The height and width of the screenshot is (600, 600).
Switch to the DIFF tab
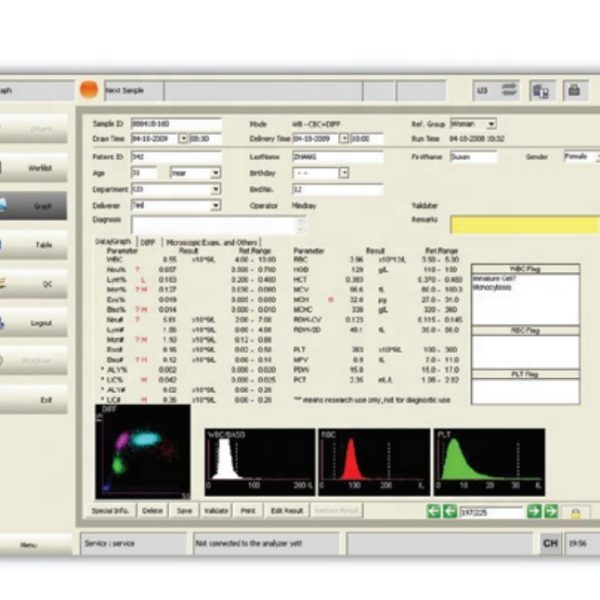pyautogui.click(x=148, y=243)
